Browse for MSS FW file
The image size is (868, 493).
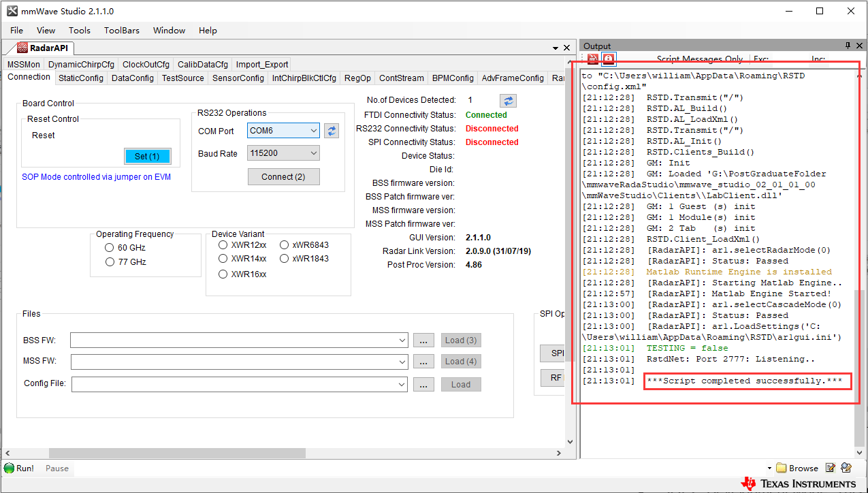tap(423, 362)
